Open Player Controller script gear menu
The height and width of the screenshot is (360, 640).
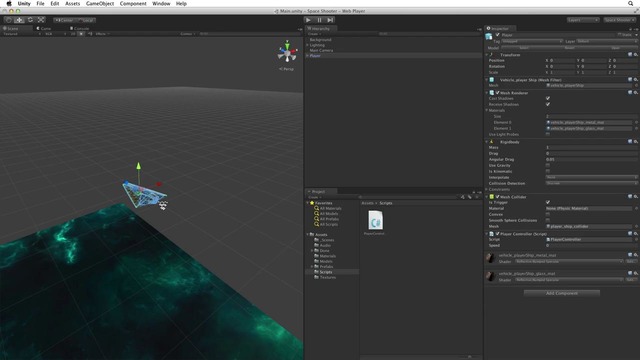click(636, 233)
